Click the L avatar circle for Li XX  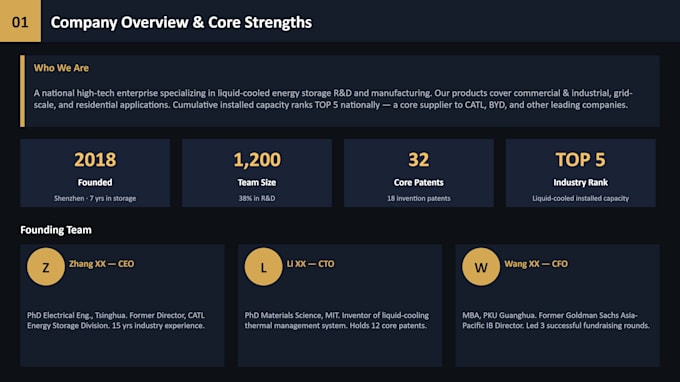pos(263,267)
